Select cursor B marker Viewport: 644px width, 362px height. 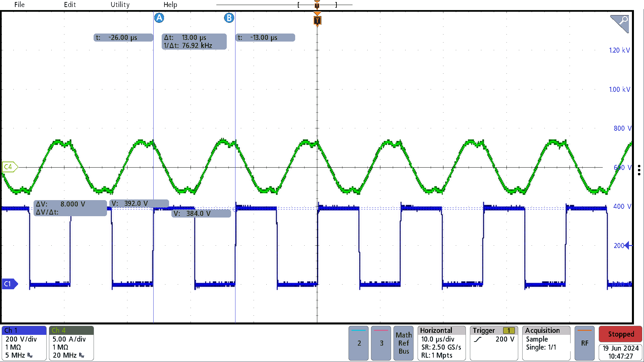[x=229, y=18]
